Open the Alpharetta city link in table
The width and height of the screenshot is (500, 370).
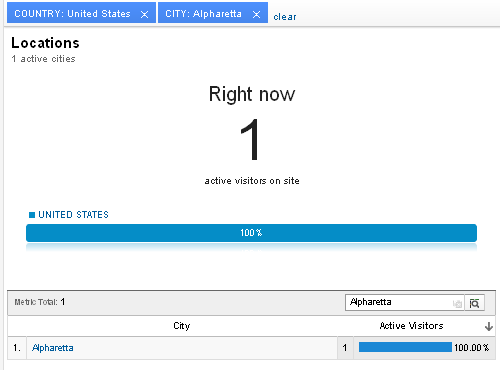[x=53, y=348]
